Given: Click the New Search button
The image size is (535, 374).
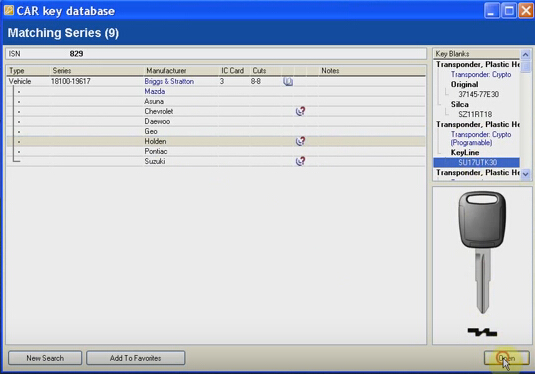Looking at the screenshot, I should click(45, 358).
